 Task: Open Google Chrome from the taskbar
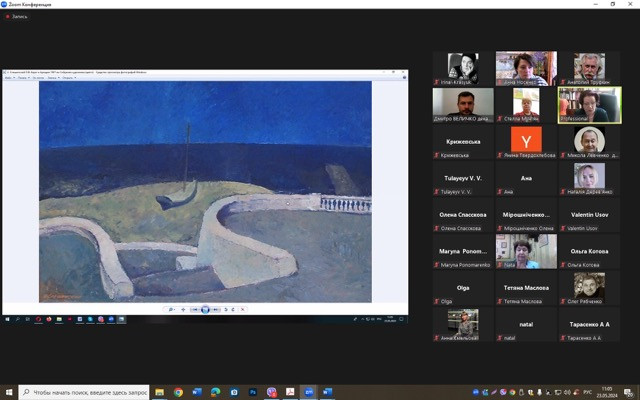[x=178, y=392]
